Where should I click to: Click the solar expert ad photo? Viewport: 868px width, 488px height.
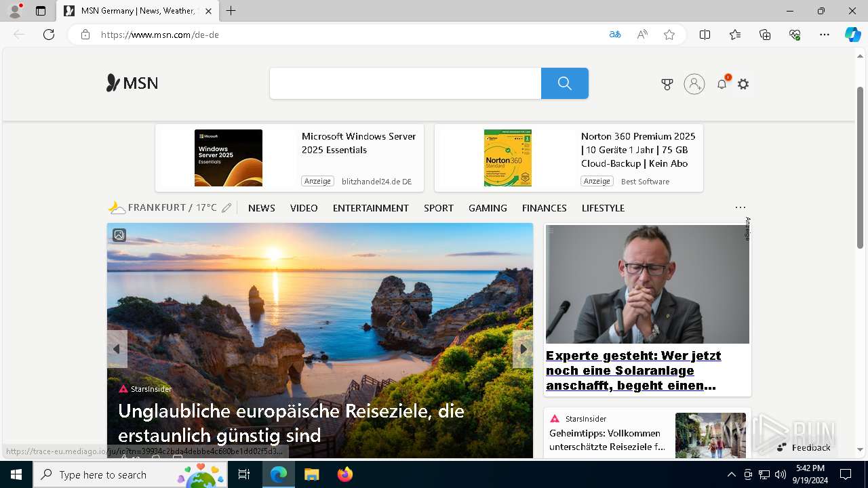click(x=648, y=285)
